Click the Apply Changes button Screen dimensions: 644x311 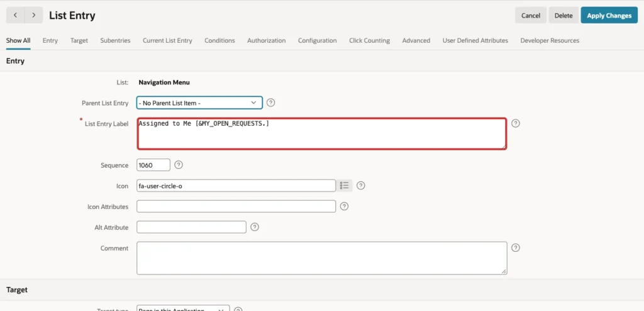tap(609, 15)
